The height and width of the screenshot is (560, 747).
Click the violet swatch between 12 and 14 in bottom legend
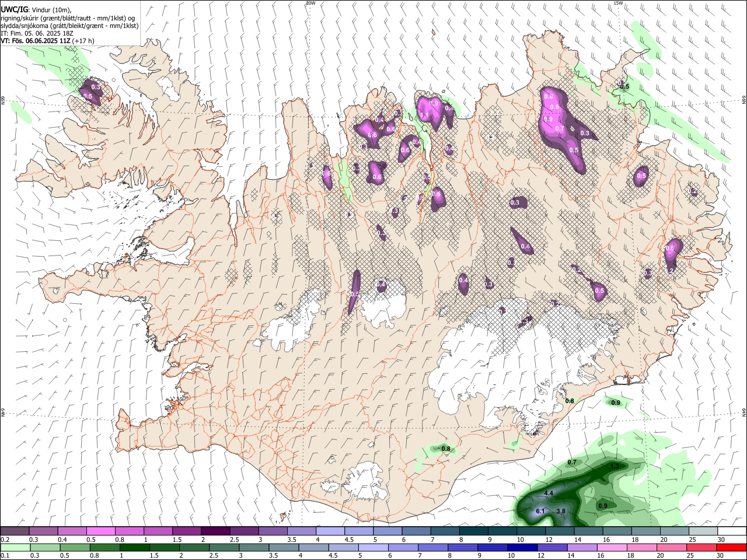coord(551,547)
